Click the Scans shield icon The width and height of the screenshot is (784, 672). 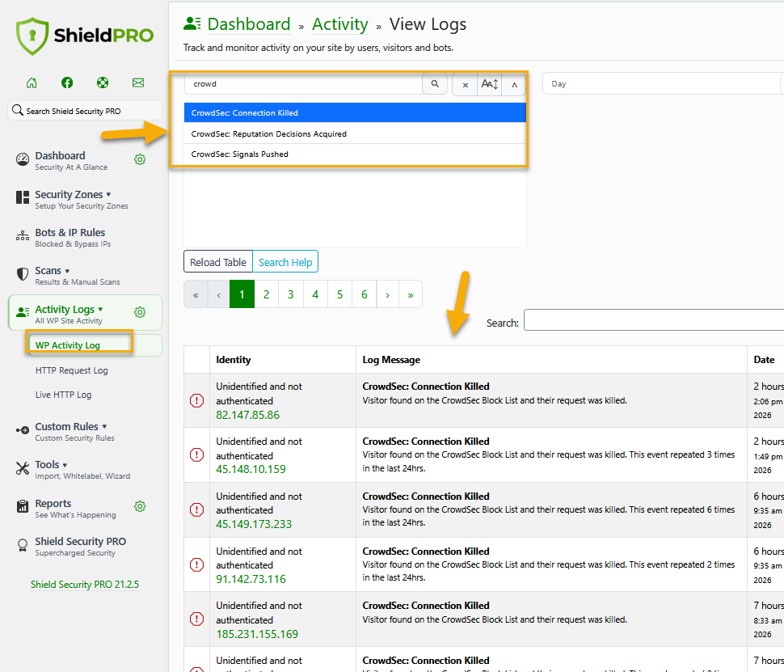point(23,273)
